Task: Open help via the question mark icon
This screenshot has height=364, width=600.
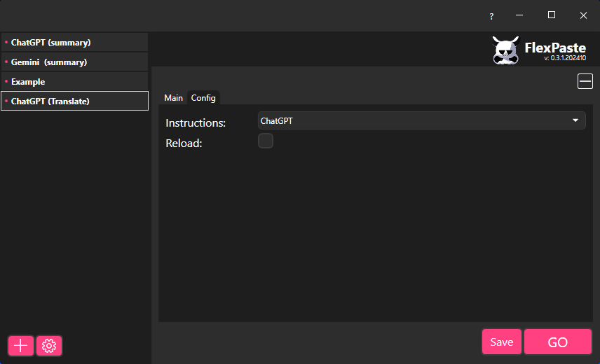Action: [491, 16]
